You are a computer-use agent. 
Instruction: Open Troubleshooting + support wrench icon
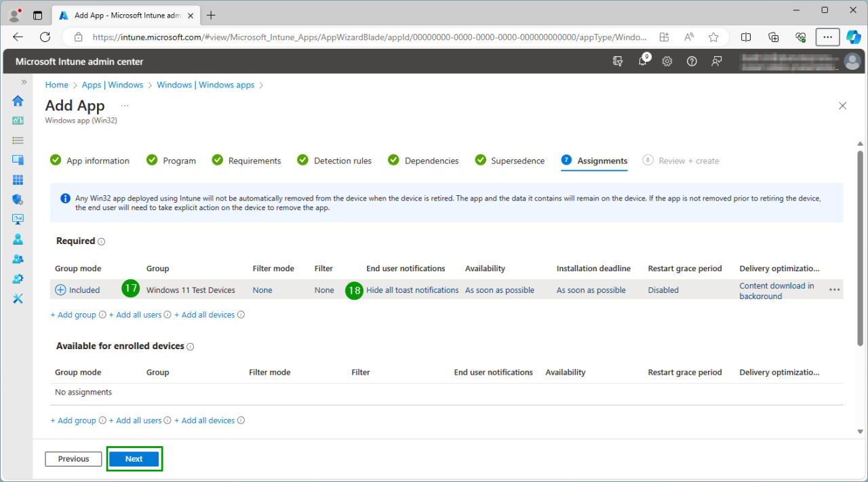pos(18,298)
